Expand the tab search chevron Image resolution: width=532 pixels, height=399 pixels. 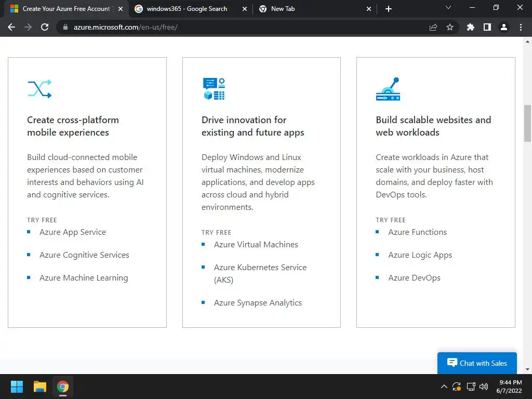coord(449,8)
